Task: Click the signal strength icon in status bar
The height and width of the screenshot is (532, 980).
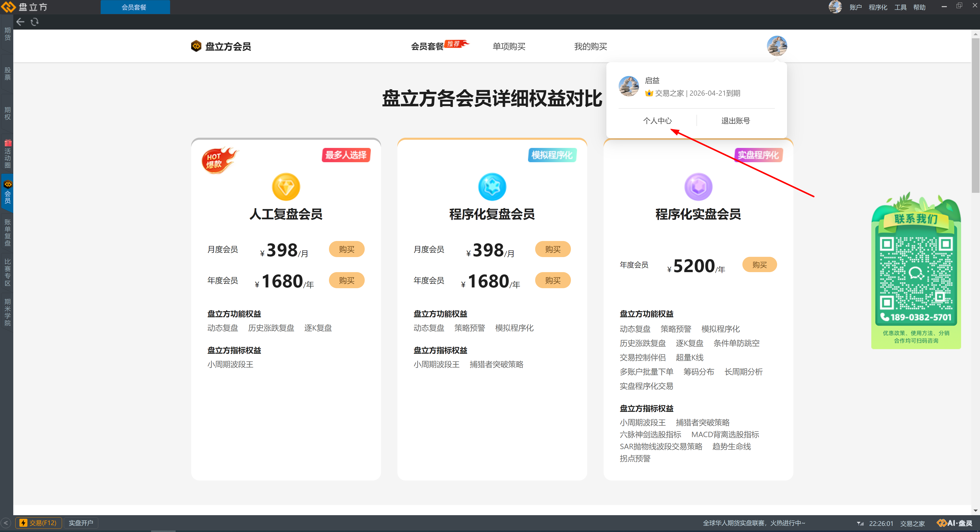Action: click(860, 524)
